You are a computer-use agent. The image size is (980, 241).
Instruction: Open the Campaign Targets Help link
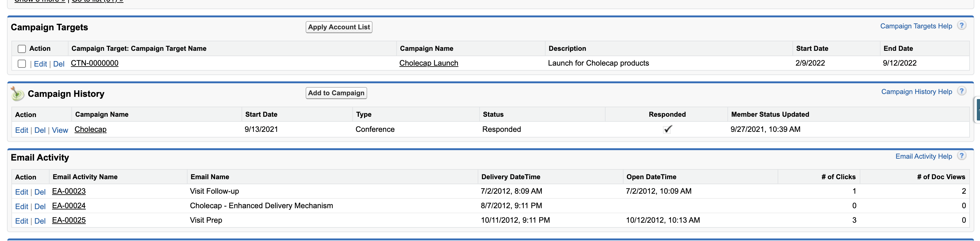[916, 26]
